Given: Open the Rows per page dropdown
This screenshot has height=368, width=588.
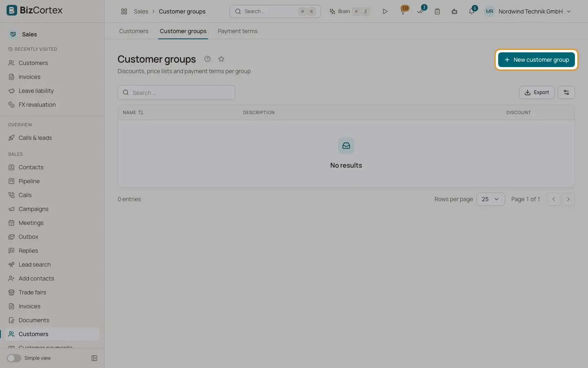Looking at the screenshot, I should [491, 199].
